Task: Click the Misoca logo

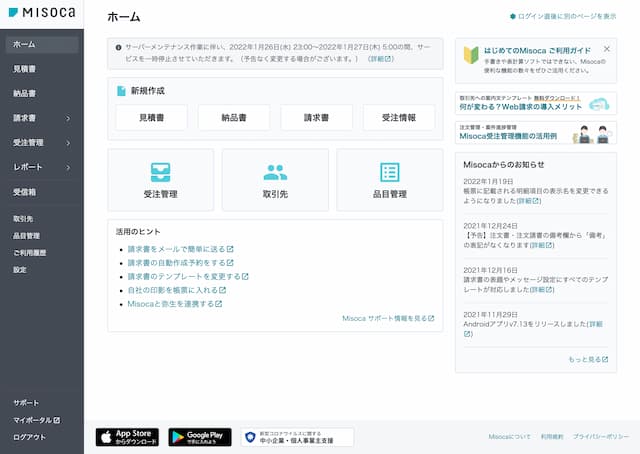Action: click(x=42, y=13)
